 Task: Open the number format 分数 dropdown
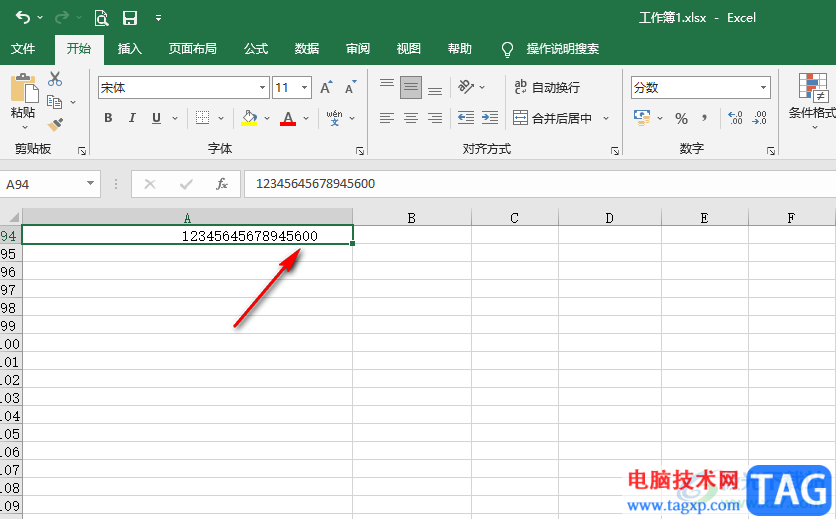coord(763,87)
